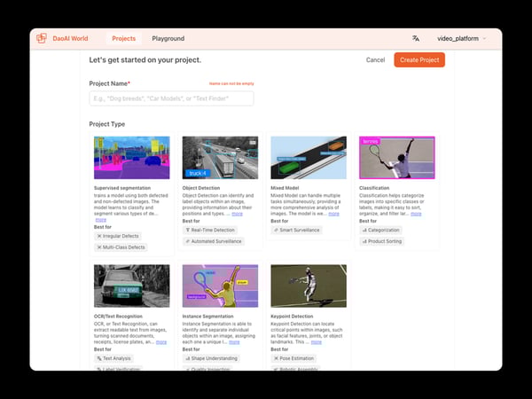This screenshot has width=532, height=399.
Task: Click the Real-Time Detection tag icon
Action: [x=188, y=230]
